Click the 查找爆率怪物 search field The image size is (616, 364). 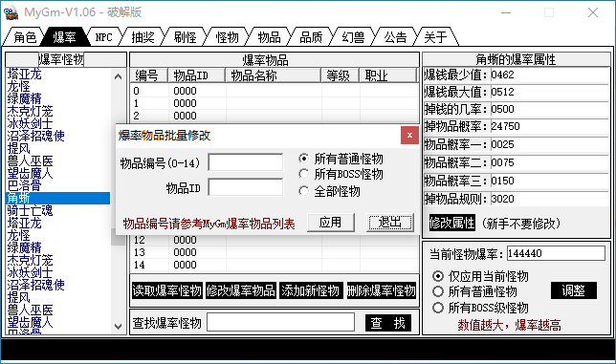pos(281,322)
